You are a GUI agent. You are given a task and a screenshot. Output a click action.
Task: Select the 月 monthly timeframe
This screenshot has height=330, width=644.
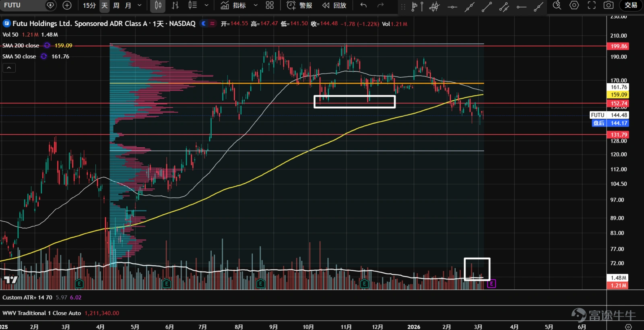point(128,5)
